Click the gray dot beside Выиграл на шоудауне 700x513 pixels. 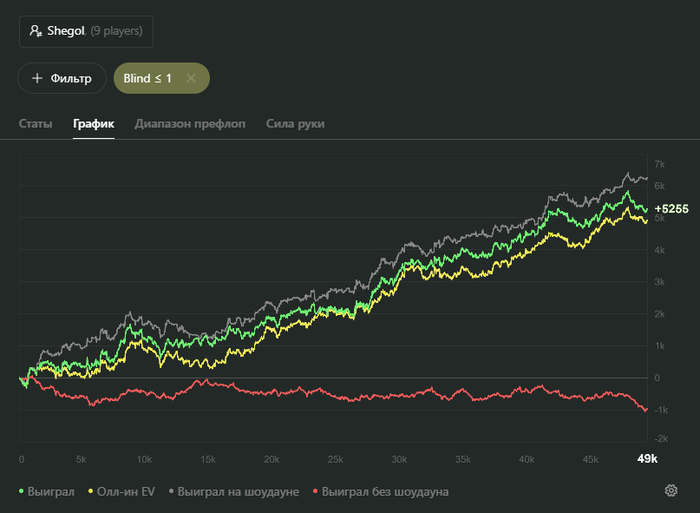pyautogui.click(x=172, y=491)
